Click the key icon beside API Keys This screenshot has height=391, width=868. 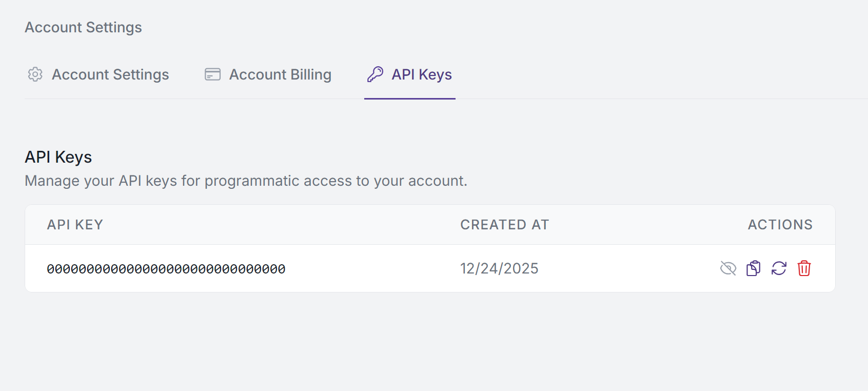click(375, 74)
